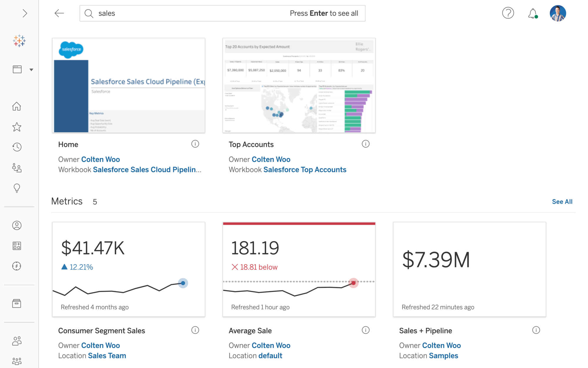Open Recents clock icon
The width and height of the screenshot is (588, 368).
pyautogui.click(x=17, y=147)
